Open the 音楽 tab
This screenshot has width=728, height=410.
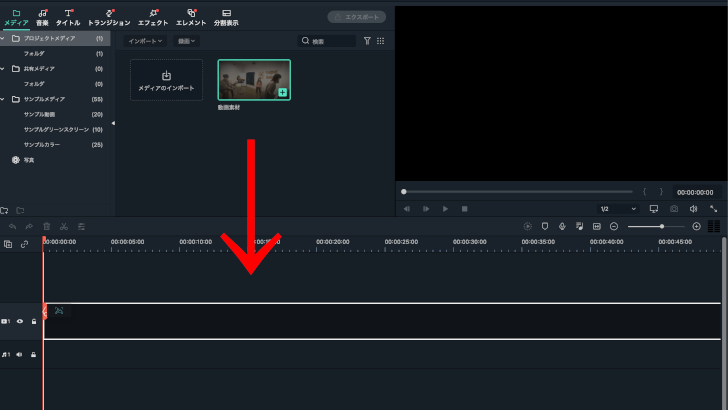pyautogui.click(x=42, y=18)
